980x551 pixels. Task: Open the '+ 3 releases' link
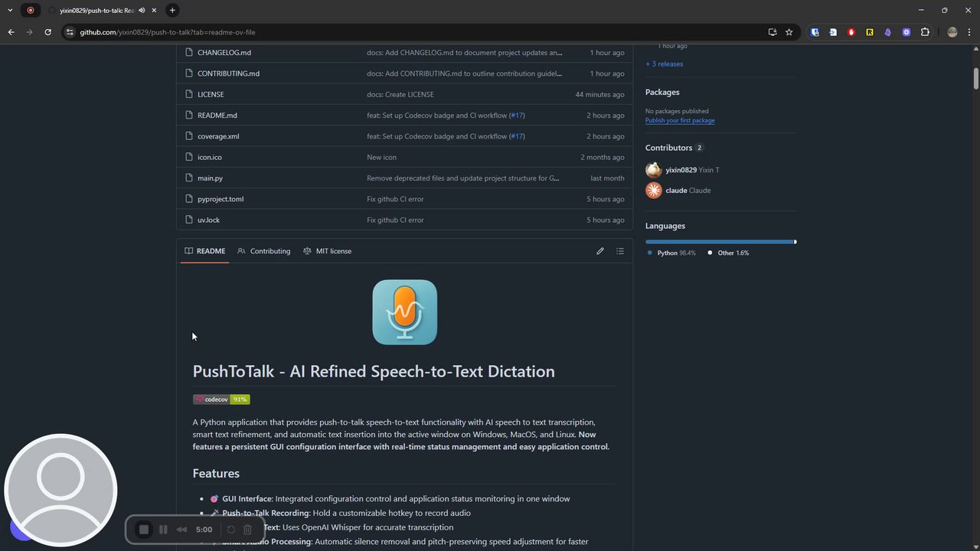(x=665, y=64)
